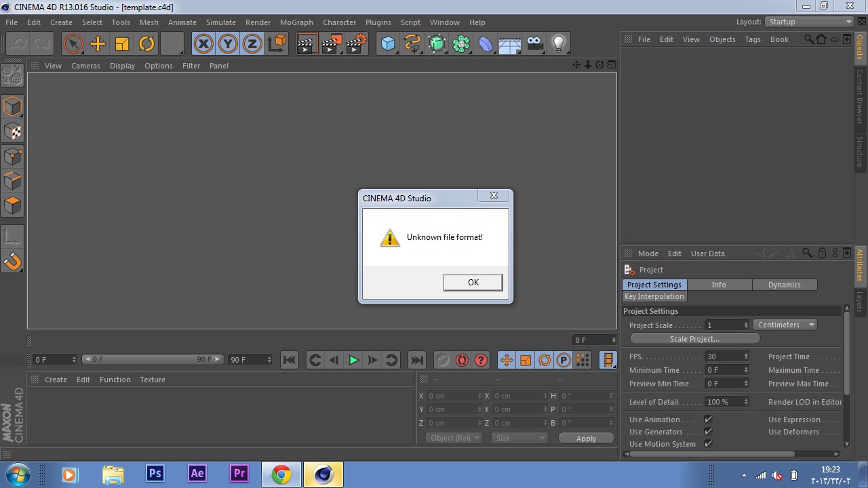Open the Size dropdown

(519, 438)
